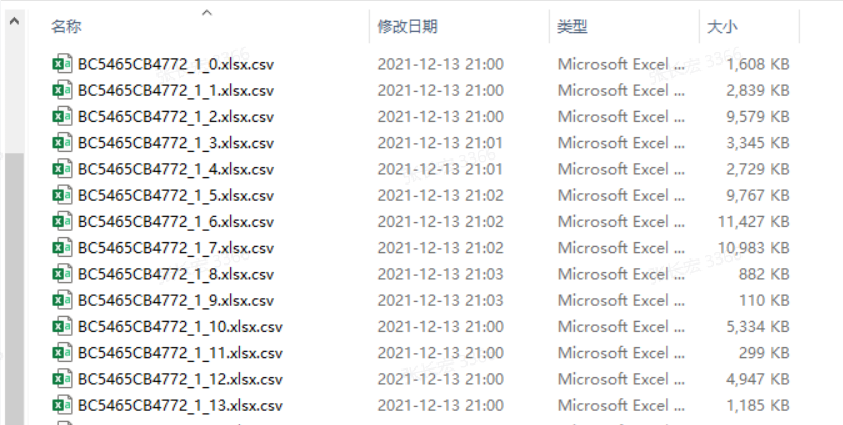843x425 pixels.
Task: Toggle sort direction arrow above 名称
Action: coord(207,13)
